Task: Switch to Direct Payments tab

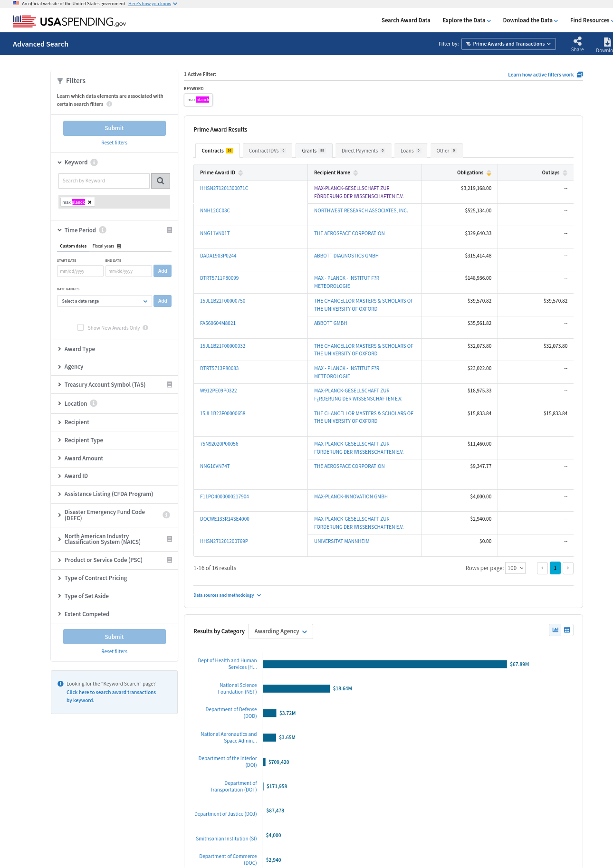Action: pos(363,151)
